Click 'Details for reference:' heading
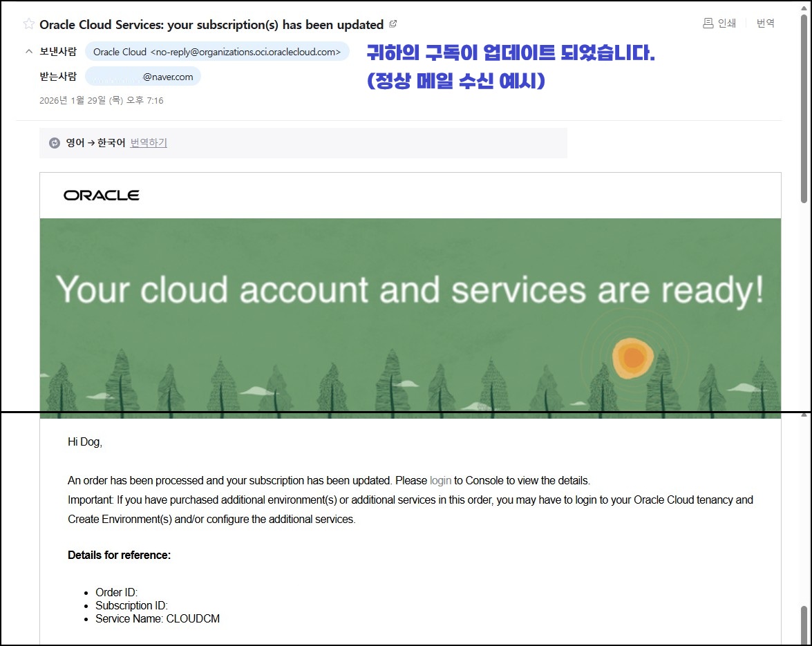The image size is (812, 646). click(119, 555)
